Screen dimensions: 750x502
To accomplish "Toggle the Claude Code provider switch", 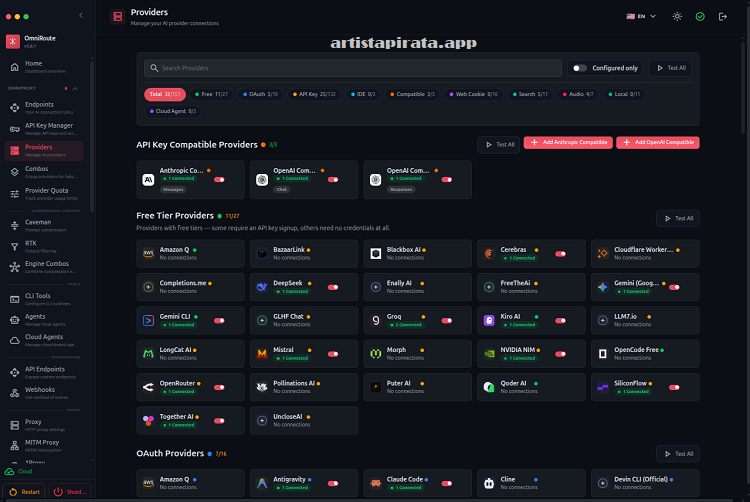I will point(447,483).
